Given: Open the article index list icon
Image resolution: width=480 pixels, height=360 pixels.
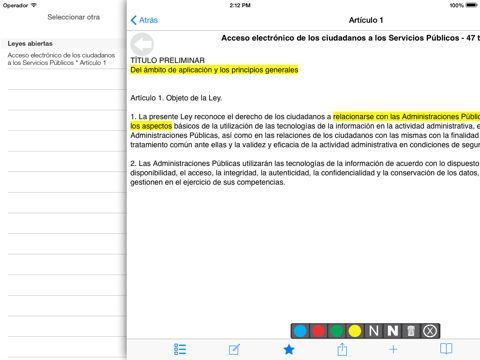Looking at the screenshot, I should (180, 349).
